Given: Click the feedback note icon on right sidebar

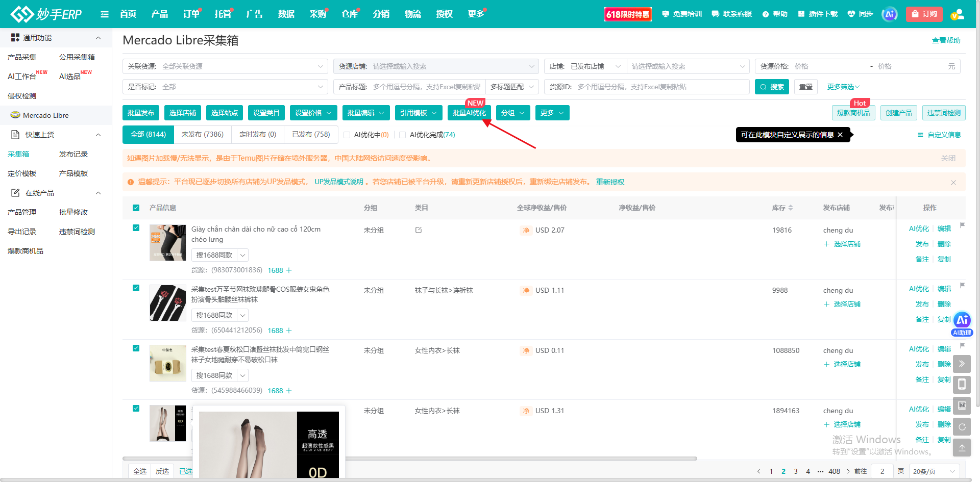Looking at the screenshot, I should (962, 405).
